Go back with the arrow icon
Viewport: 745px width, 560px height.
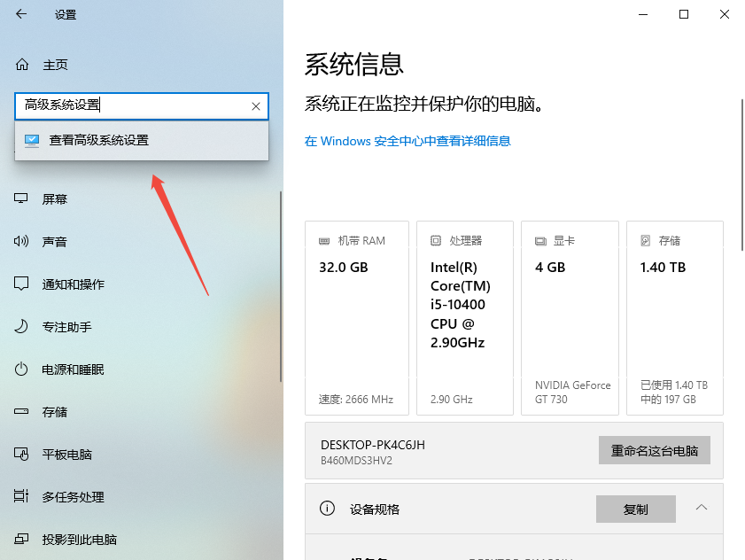pyautogui.click(x=21, y=14)
